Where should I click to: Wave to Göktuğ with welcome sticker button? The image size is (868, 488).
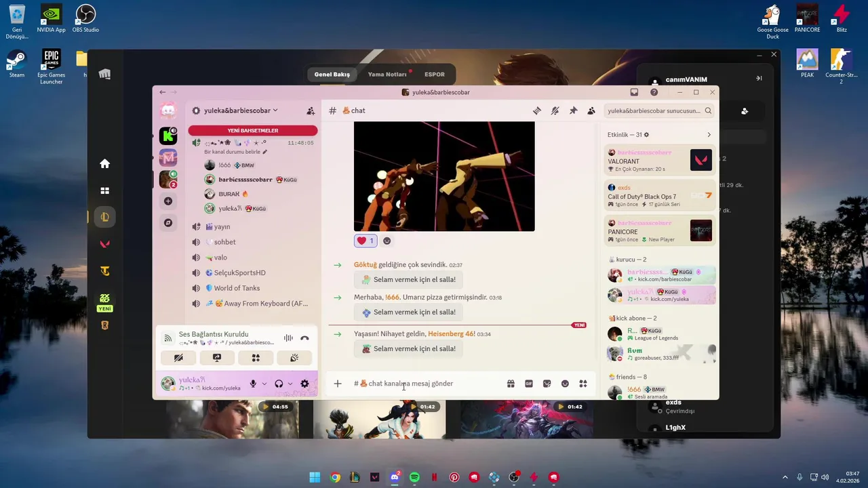[408, 279]
